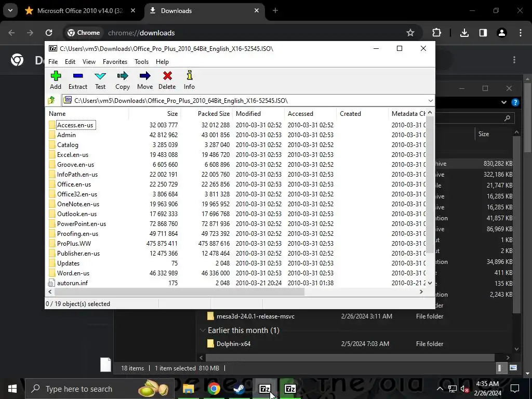Show hidden system tray icons
The height and width of the screenshot is (399, 532).
440,389
